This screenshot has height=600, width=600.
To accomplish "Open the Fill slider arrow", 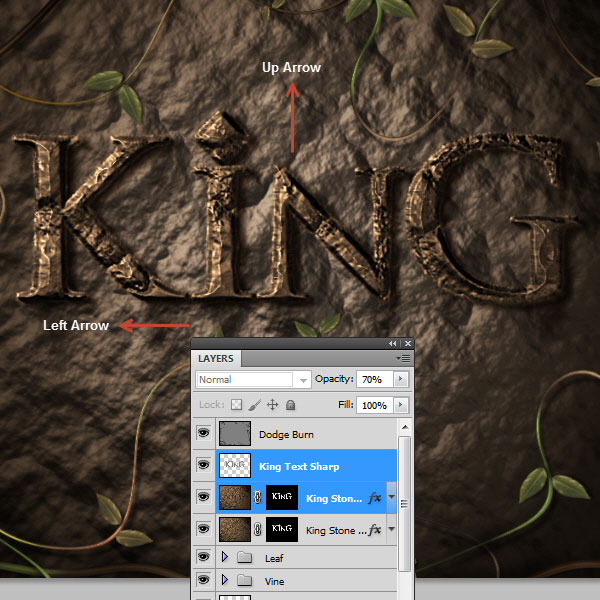I will [401, 405].
